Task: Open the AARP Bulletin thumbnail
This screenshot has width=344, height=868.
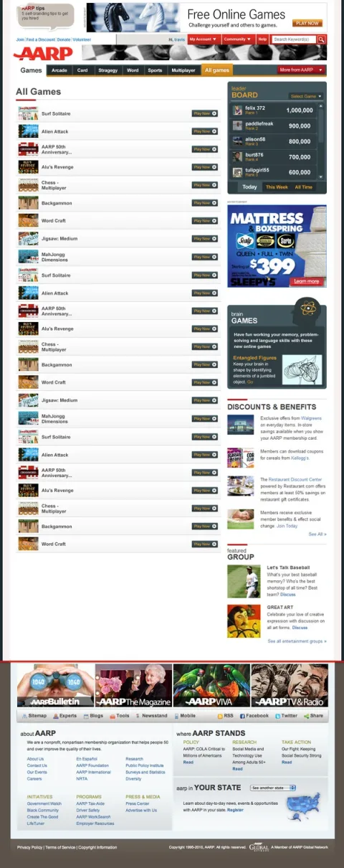Action: [x=54, y=685]
